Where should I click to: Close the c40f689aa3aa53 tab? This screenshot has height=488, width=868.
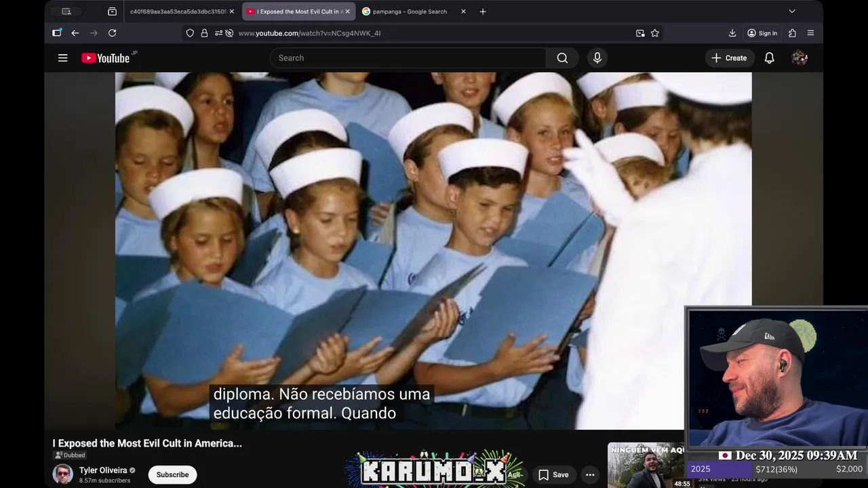point(231,12)
